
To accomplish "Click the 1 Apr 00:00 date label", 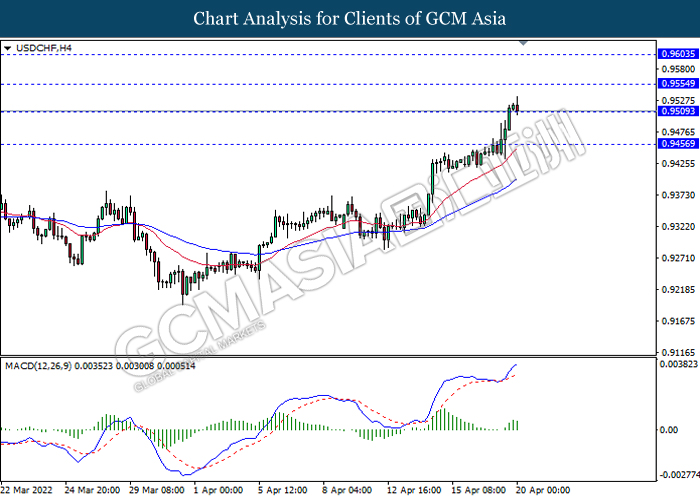I will click(218, 490).
